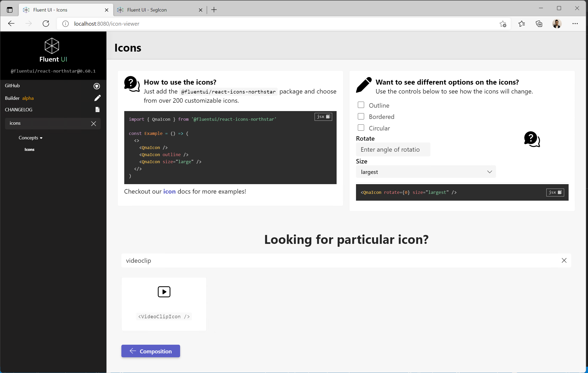Click the user profile avatar
The image size is (588, 373).
(557, 24)
